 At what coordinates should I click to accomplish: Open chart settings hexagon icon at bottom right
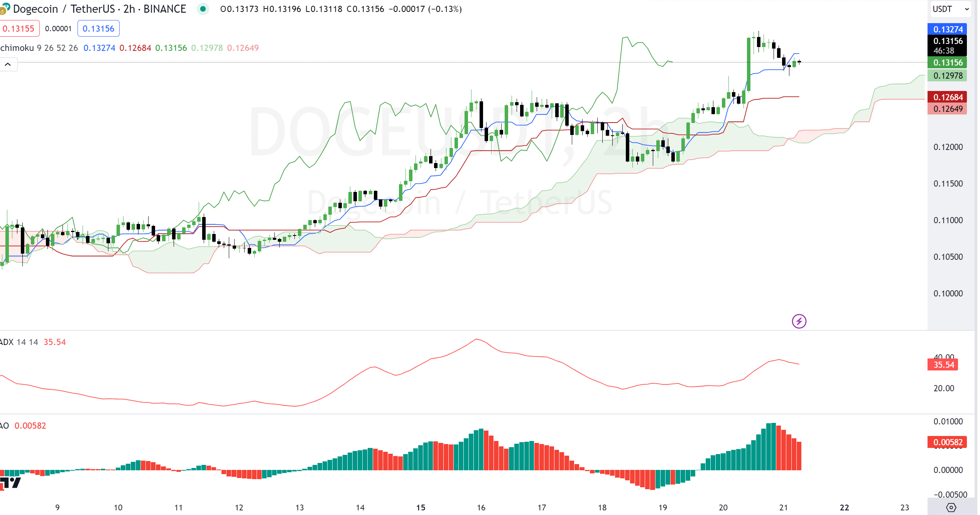click(951, 507)
